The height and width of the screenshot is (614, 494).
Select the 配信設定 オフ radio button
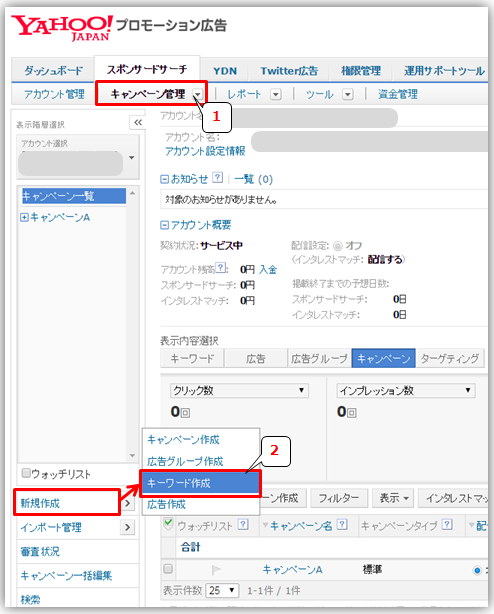[337, 246]
